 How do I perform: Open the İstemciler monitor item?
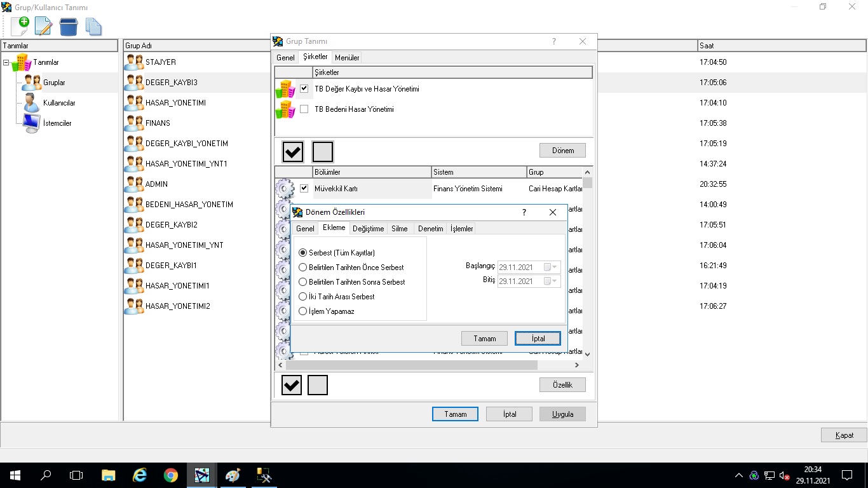click(57, 123)
